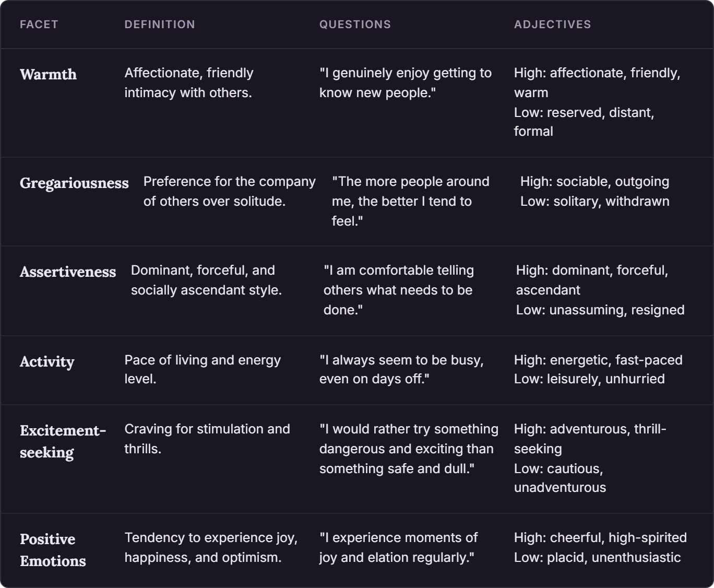714x588 pixels.
Task: Click the QUESTIONS column header
Action: 355,25
